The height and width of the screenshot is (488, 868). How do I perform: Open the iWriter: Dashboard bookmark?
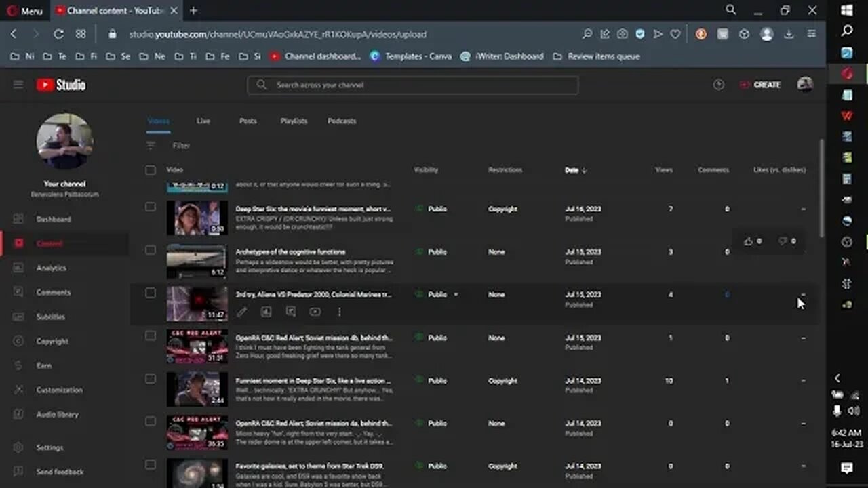point(502,56)
